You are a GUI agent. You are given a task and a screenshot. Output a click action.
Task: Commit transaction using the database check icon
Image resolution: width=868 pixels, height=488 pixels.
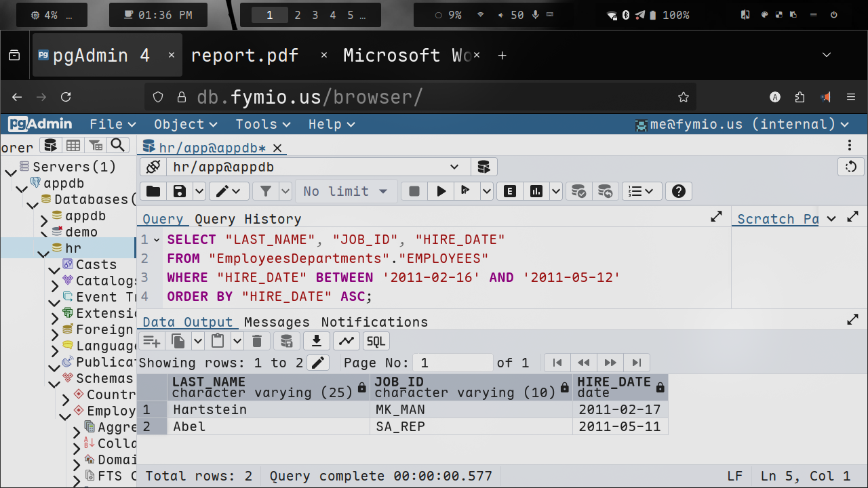point(578,192)
